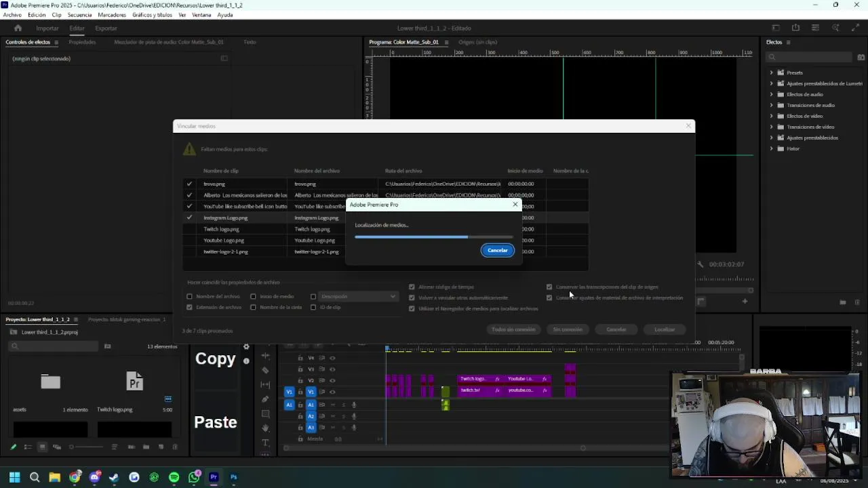868x488 pixels.
Task: Create new bin in Project panel
Action: coord(146,447)
